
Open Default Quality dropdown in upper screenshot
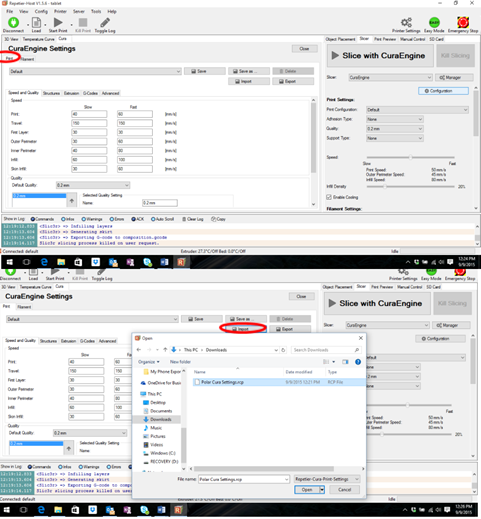pos(93,185)
